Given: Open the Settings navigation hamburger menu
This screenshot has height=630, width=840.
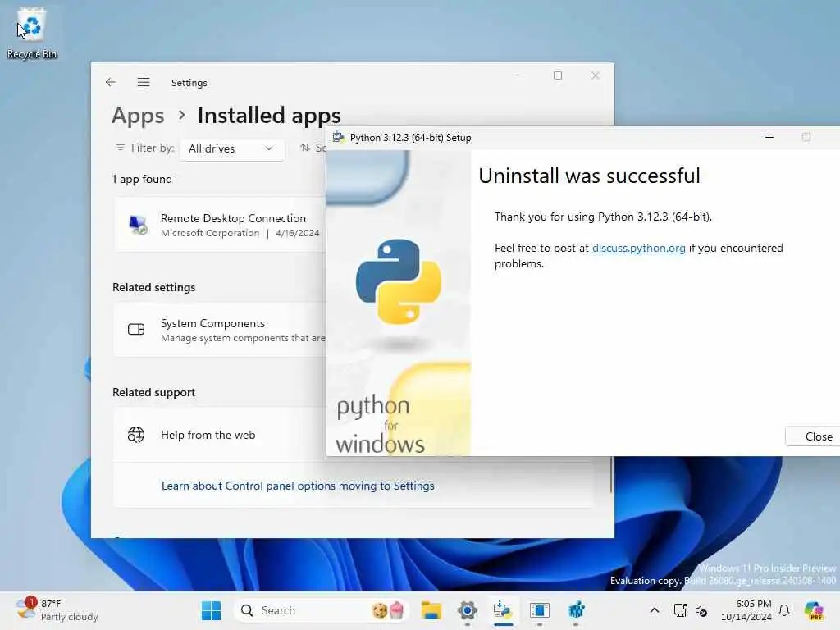Looking at the screenshot, I should pos(143,82).
